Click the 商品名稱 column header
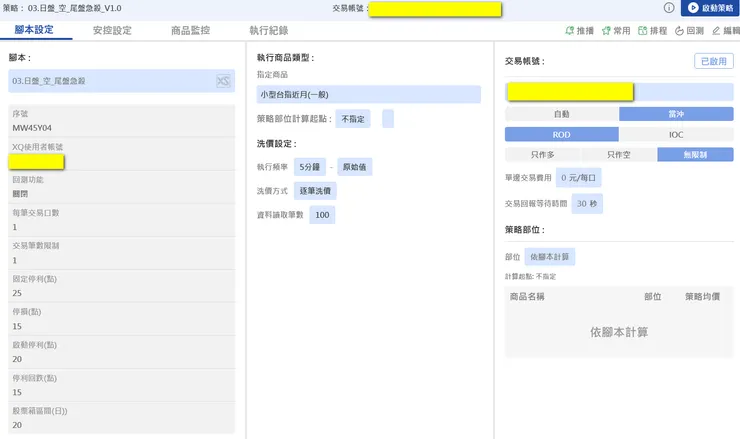Screen dimensions: 740x439 (527, 296)
